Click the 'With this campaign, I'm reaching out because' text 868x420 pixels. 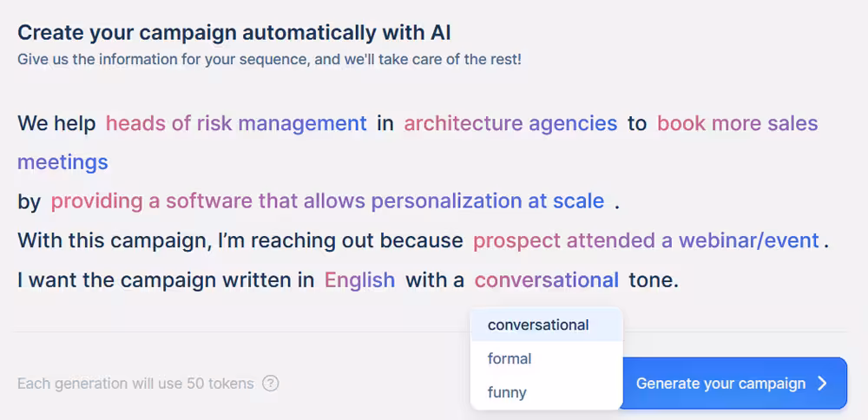(240, 240)
